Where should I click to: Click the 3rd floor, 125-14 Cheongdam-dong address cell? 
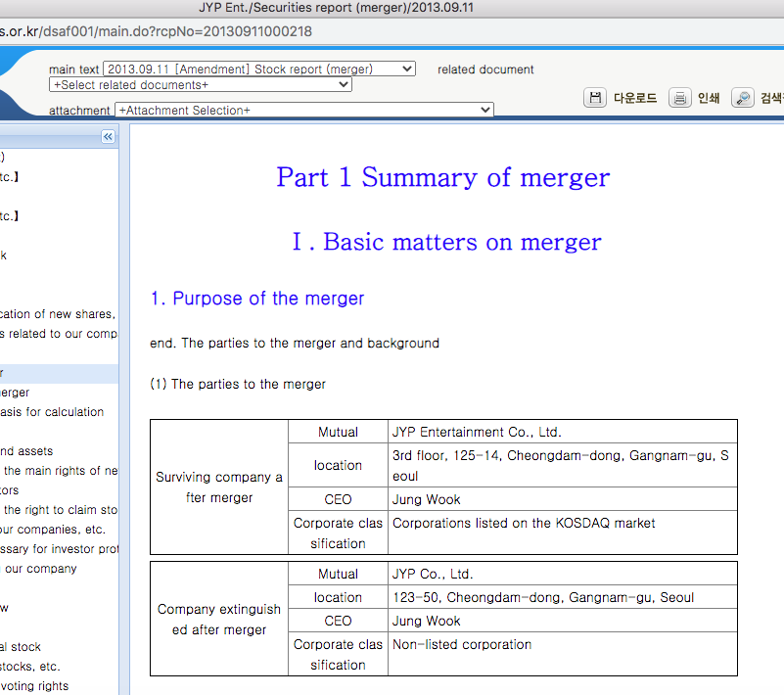pyautogui.click(x=563, y=466)
